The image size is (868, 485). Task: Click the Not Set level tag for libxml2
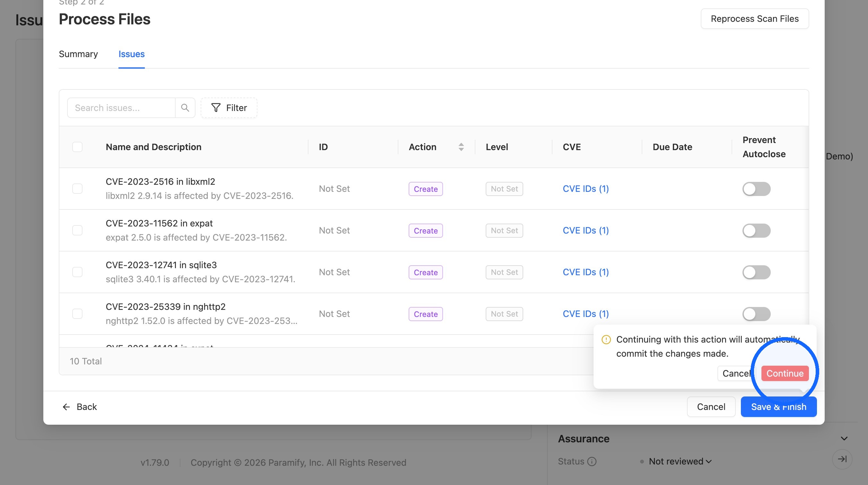coord(504,189)
